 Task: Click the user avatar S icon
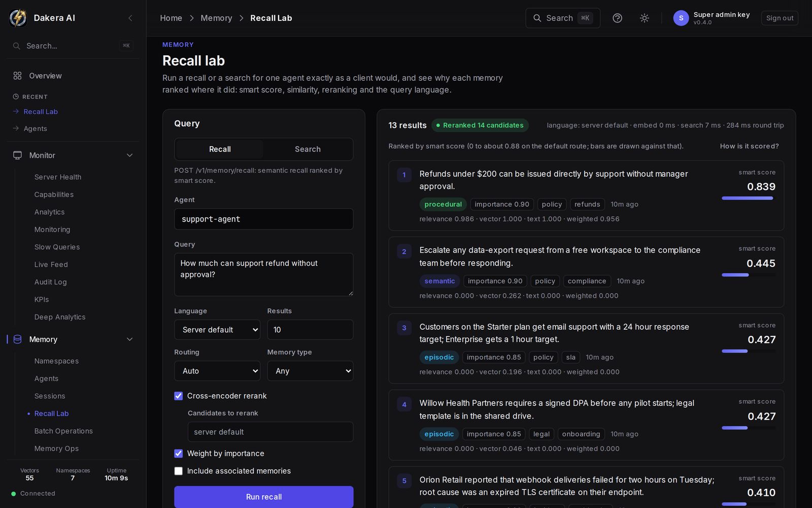pyautogui.click(x=681, y=18)
